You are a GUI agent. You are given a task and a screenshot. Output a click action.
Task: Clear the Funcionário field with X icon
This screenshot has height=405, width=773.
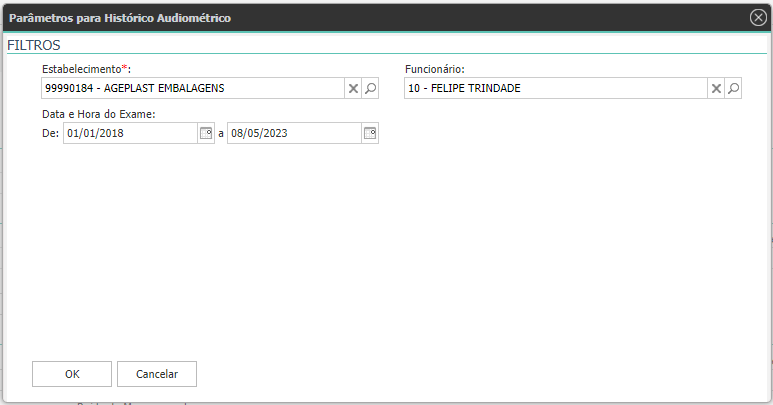coord(716,89)
